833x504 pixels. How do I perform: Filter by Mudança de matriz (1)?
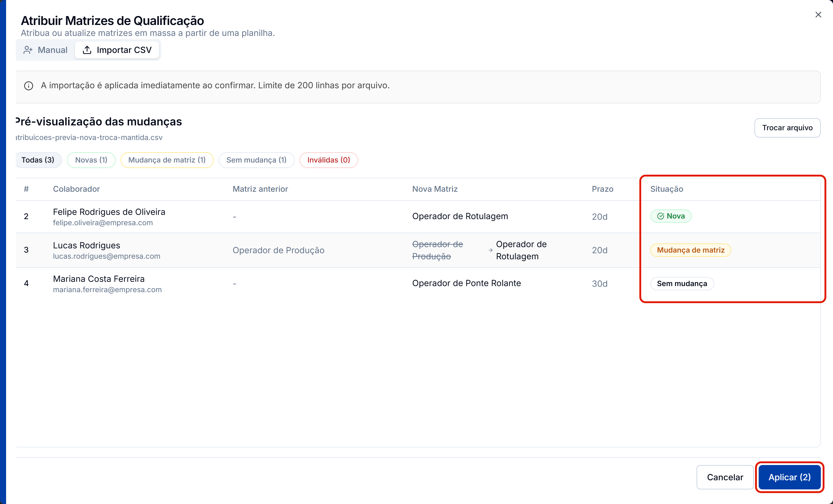[x=167, y=160]
